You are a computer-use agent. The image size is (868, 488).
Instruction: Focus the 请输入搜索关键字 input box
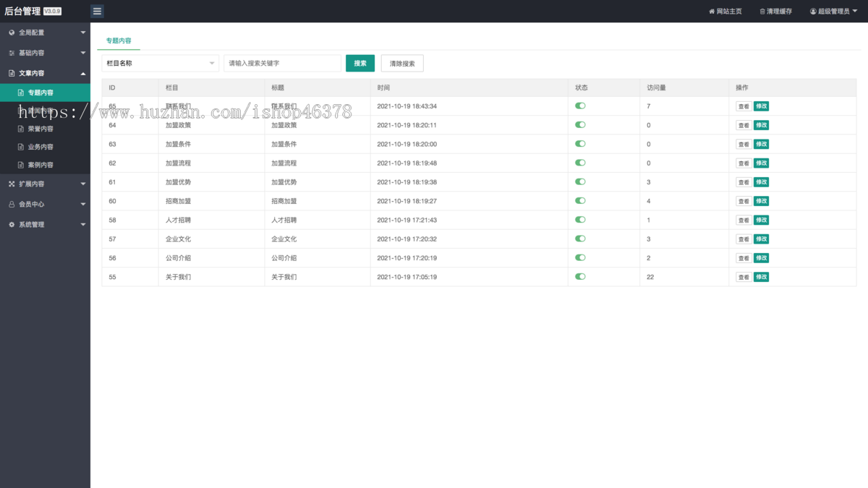[x=282, y=63]
